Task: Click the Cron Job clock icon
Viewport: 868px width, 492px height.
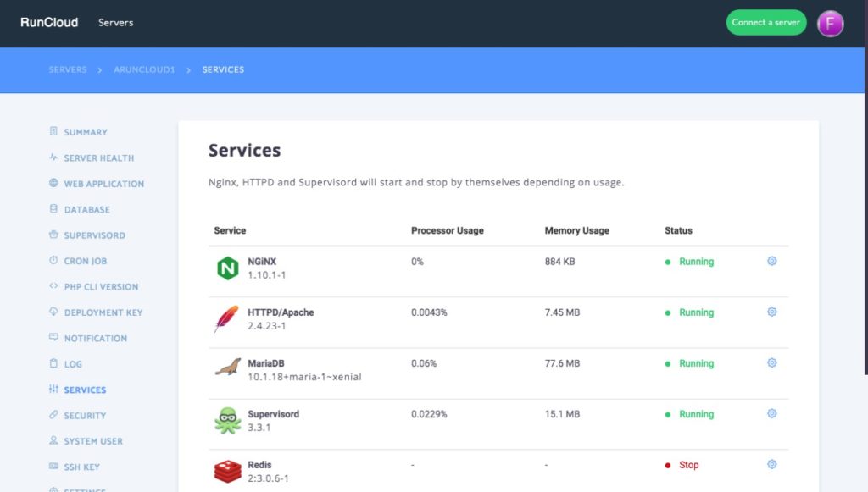Action: pos(53,260)
